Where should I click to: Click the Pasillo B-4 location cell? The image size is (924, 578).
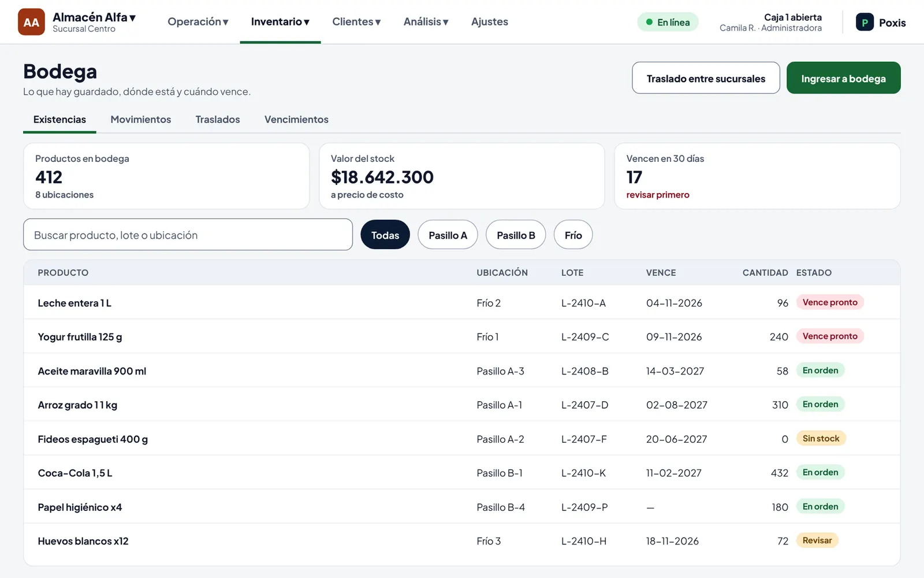(501, 507)
